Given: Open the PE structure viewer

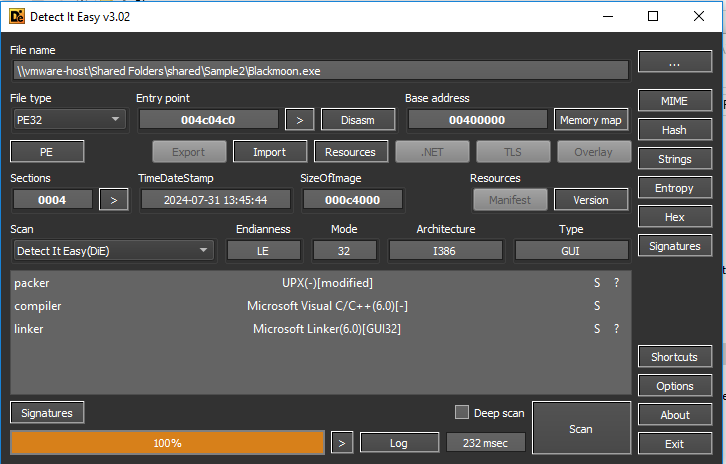Looking at the screenshot, I should click(47, 152).
